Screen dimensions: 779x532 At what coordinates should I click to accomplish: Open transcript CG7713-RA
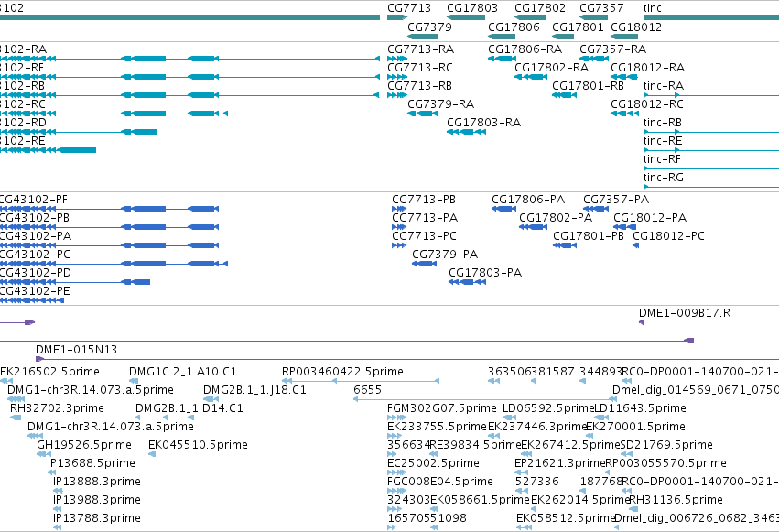[420, 49]
